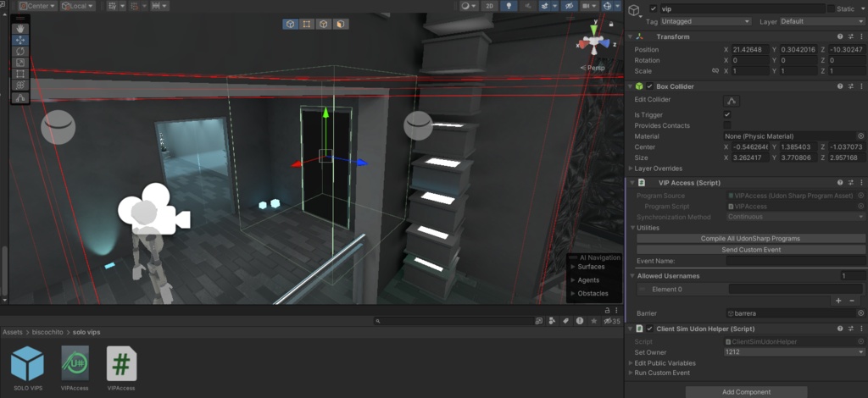Disable the Box Collider component checkbox
Screen dimensions: 868x398
pos(650,86)
